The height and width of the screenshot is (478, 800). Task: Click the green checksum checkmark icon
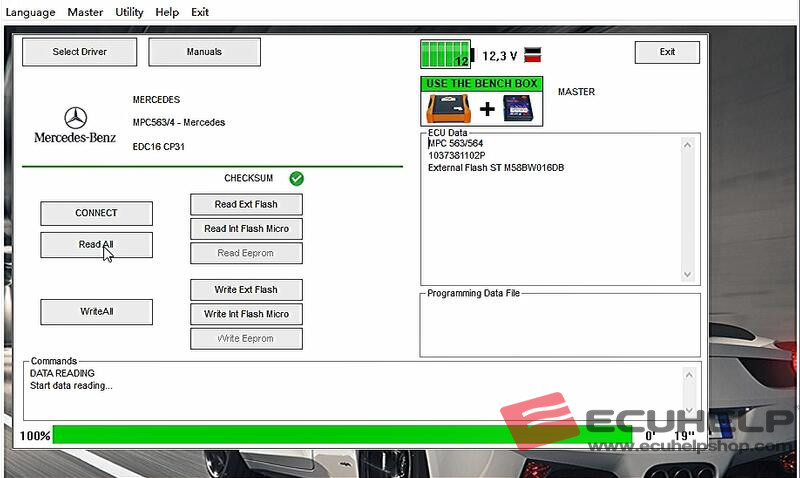pos(296,179)
